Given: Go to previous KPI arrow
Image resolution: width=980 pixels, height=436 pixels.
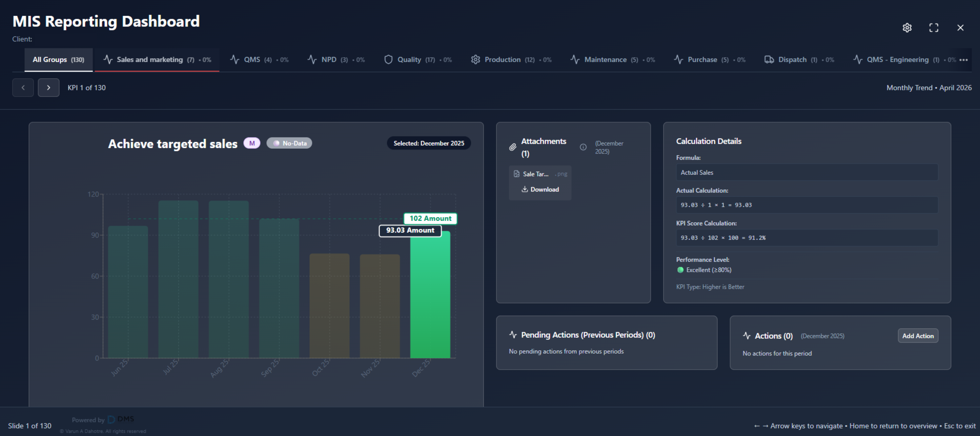Looking at the screenshot, I should coord(23,88).
